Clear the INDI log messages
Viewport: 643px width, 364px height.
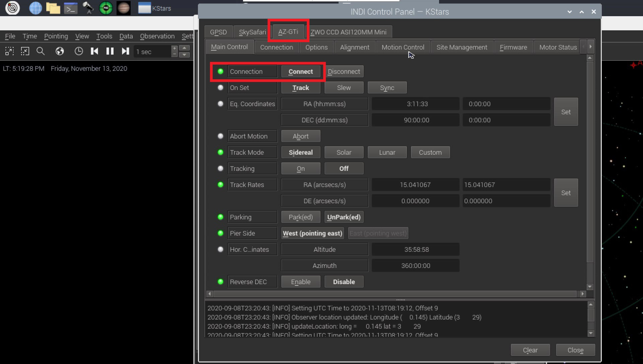pos(530,350)
